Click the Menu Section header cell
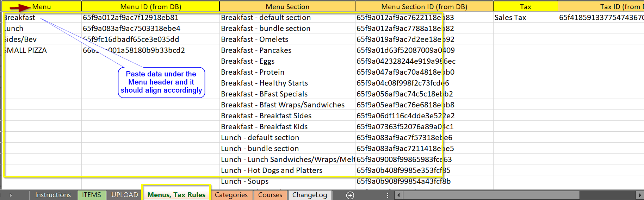The height and width of the screenshot is (200, 644). (x=287, y=7)
